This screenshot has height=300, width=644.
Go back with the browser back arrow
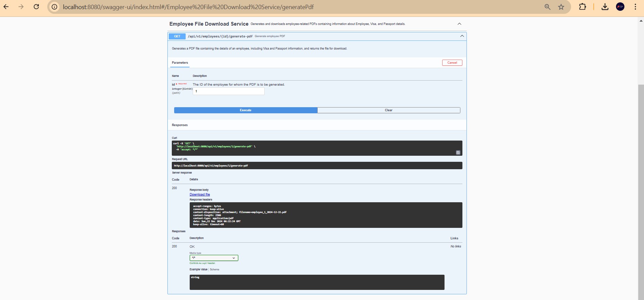6,7
